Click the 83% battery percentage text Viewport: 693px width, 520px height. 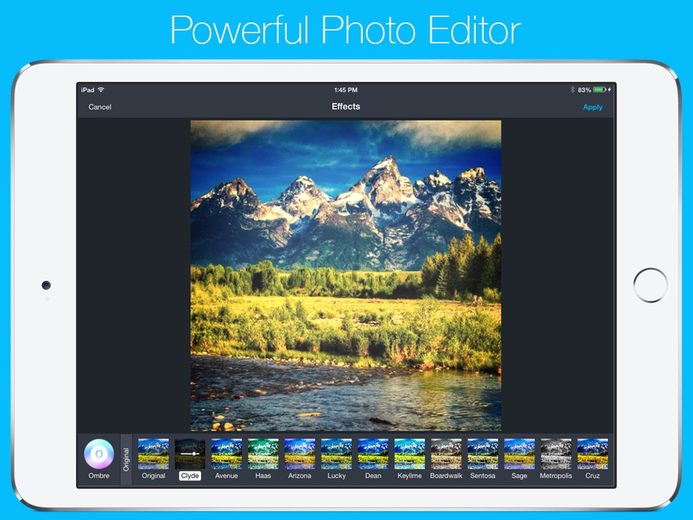click(x=584, y=90)
